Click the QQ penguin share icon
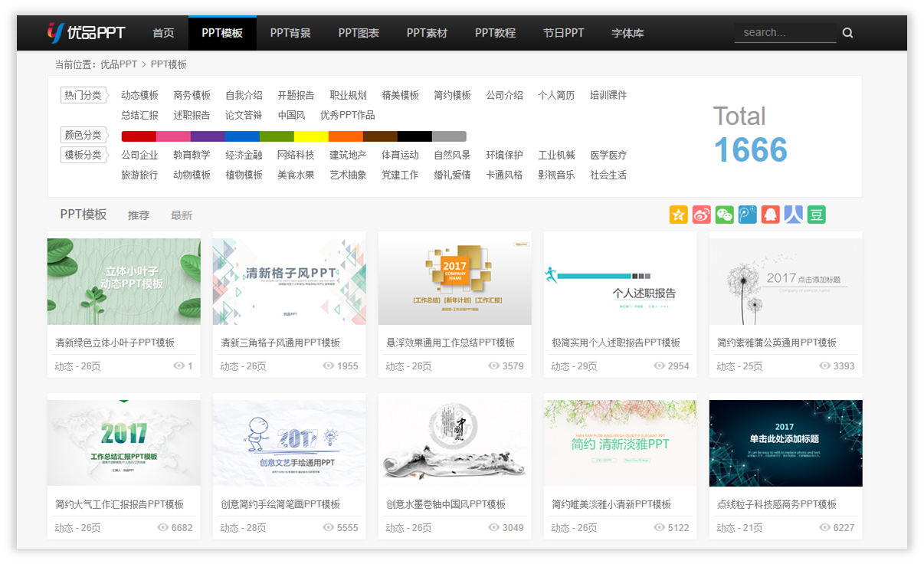This screenshot has height=564, width=924. pyautogui.click(x=769, y=215)
